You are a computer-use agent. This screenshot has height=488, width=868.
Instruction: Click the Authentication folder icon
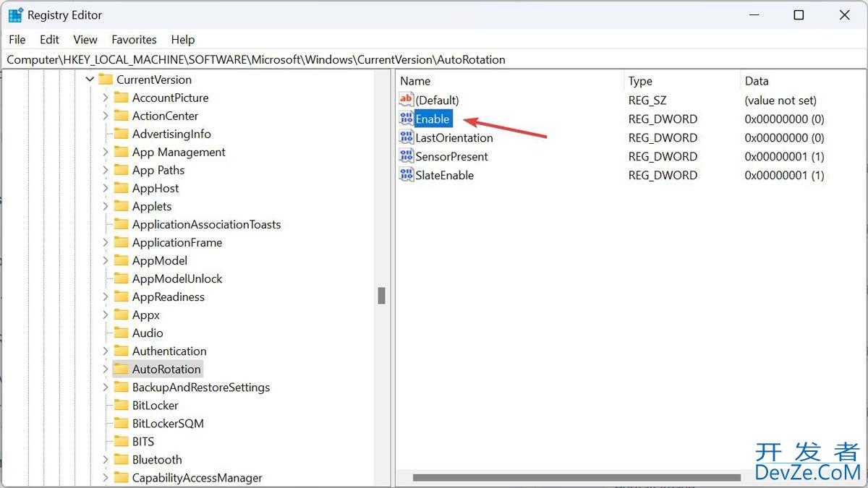point(121,351)
